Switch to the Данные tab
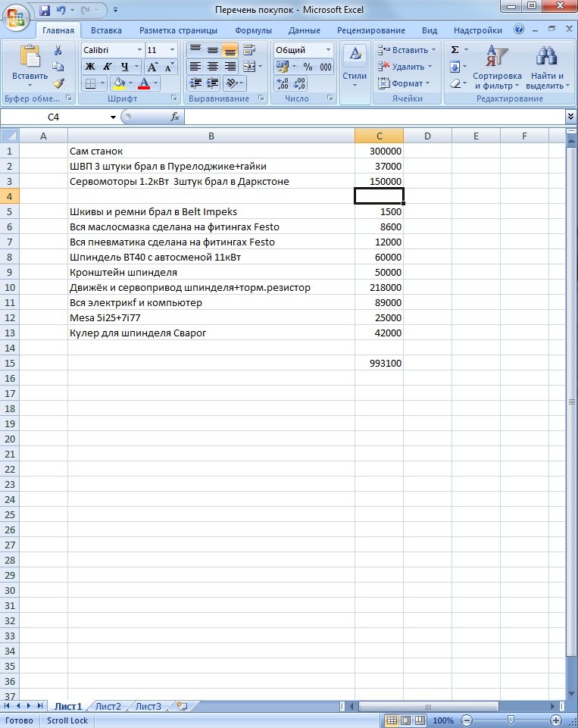The height and width of the screenshot is (728, 578). pos(304,30)
